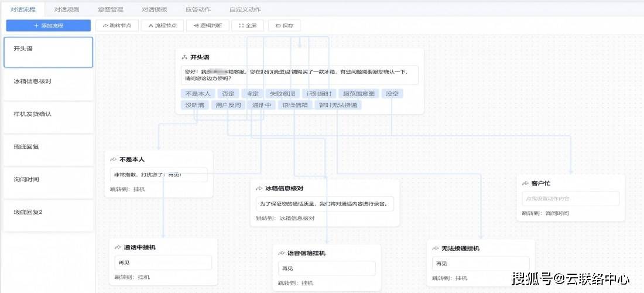Screen dimensions: 644x293
Task: Click the flow icon beside 开头语 node title
Action: tap(184, 57)
